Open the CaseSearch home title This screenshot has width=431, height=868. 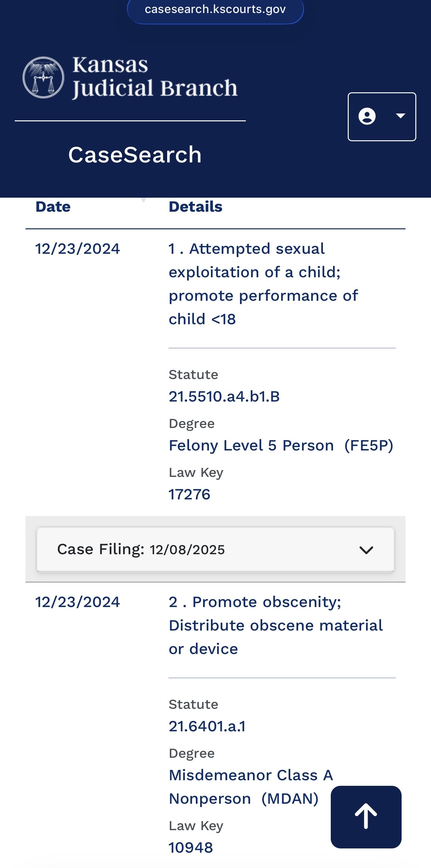pyautogui.click(x=135, y=155)
